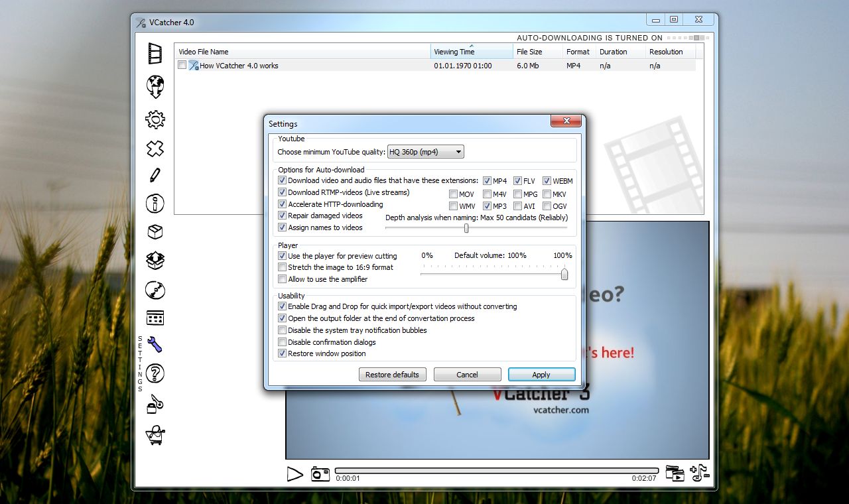Screen dimensions: 849x504
Task: Click the Depth analysis naming slider
Action: [x=476, y=227]
